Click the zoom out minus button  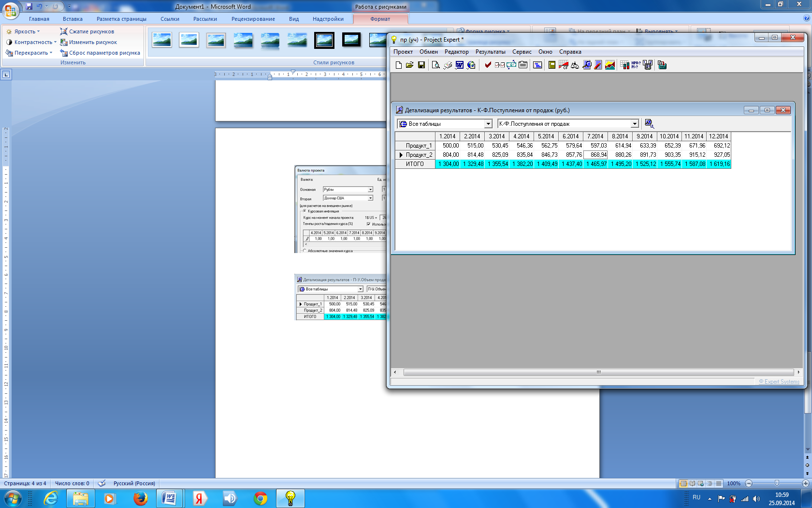click(749, 483)
